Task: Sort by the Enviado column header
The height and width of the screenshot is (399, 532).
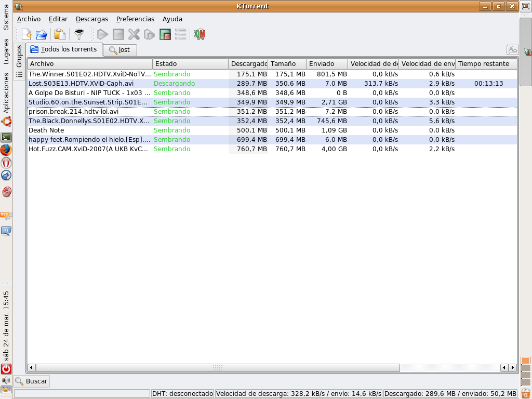Action: [327, 63]
